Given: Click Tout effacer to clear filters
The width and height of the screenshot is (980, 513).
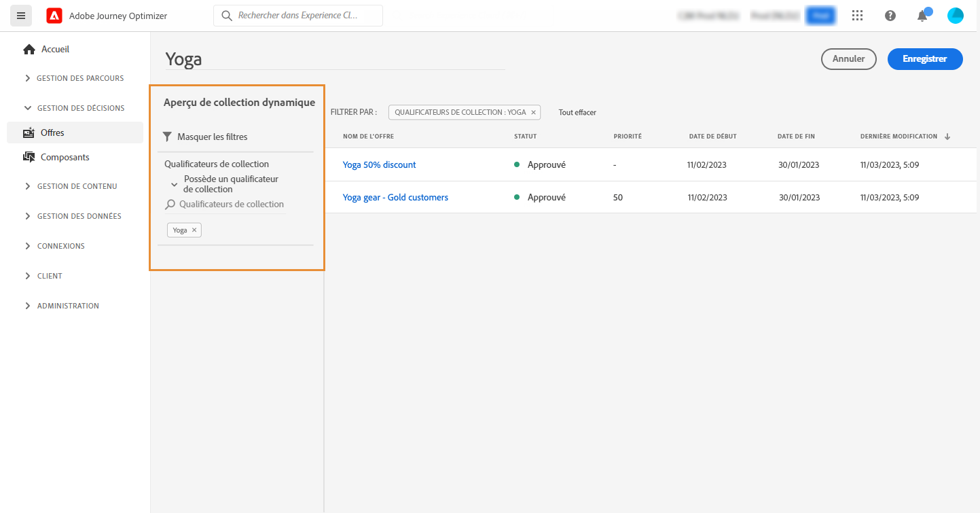Looking at the screenshot, I should click(577, 112).
